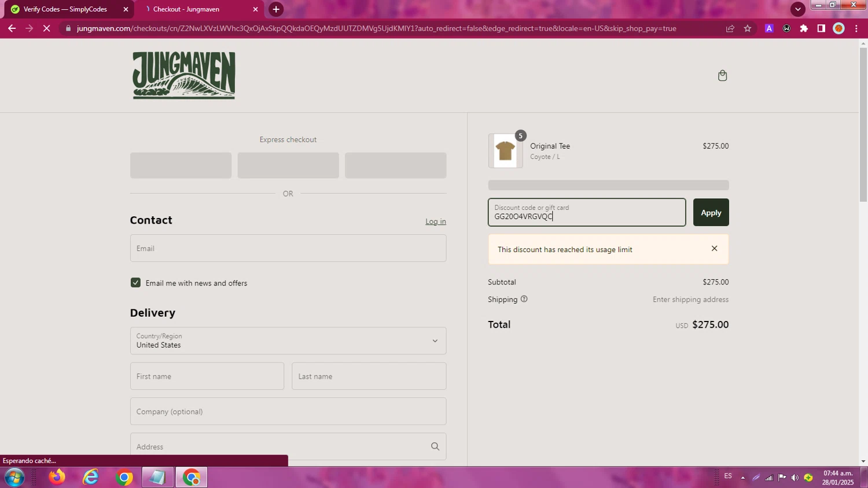Screen dimensions: 868x488
Task: Click the third express checkout button
Action: 396,165
